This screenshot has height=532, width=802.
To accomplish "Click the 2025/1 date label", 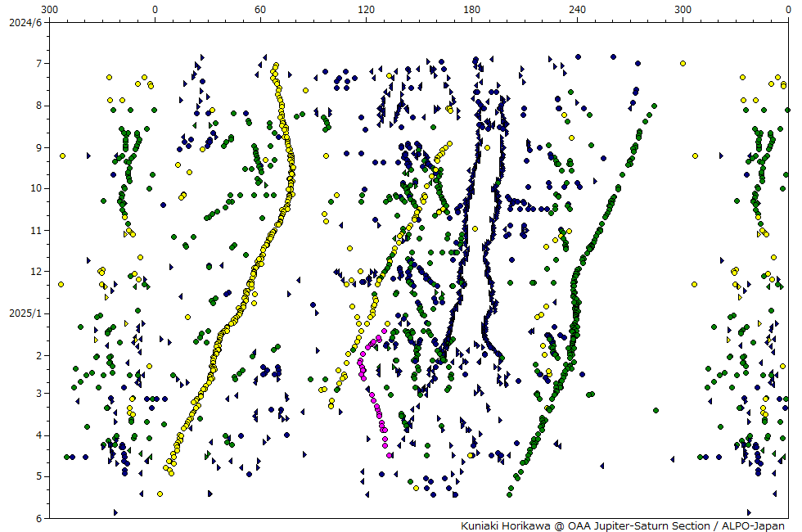I will point(25,313).
